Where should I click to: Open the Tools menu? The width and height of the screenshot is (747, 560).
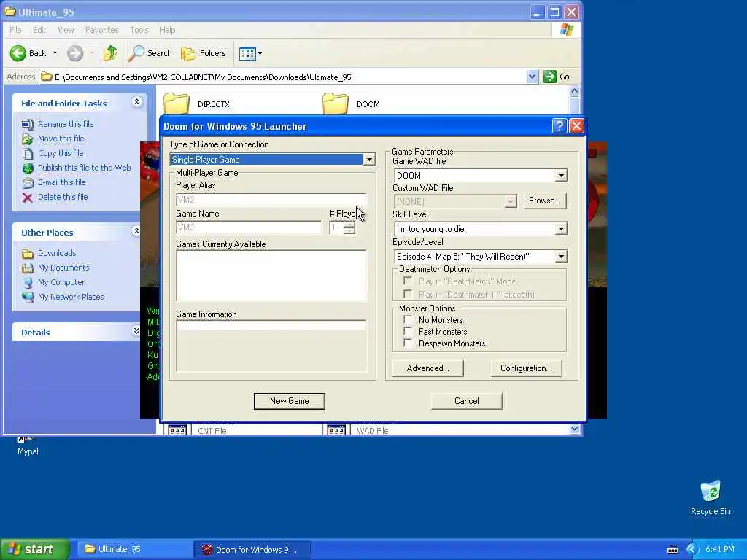139,30
